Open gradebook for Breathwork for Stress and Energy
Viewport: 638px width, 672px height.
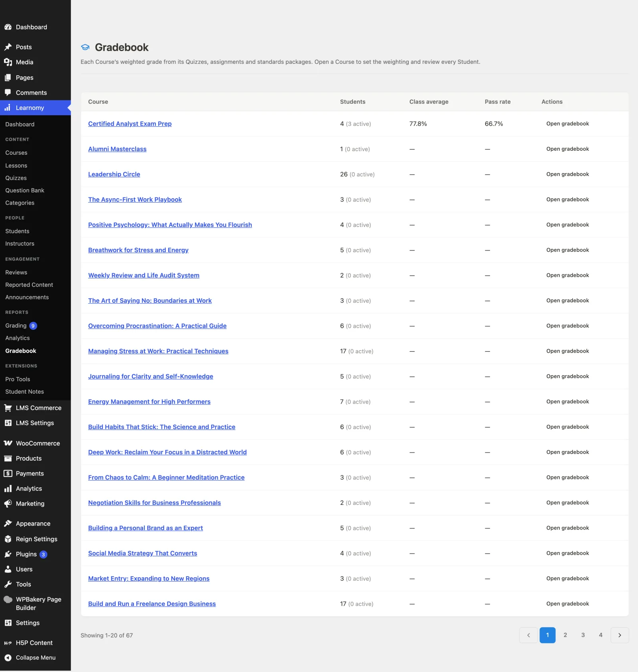coord(567,250)
